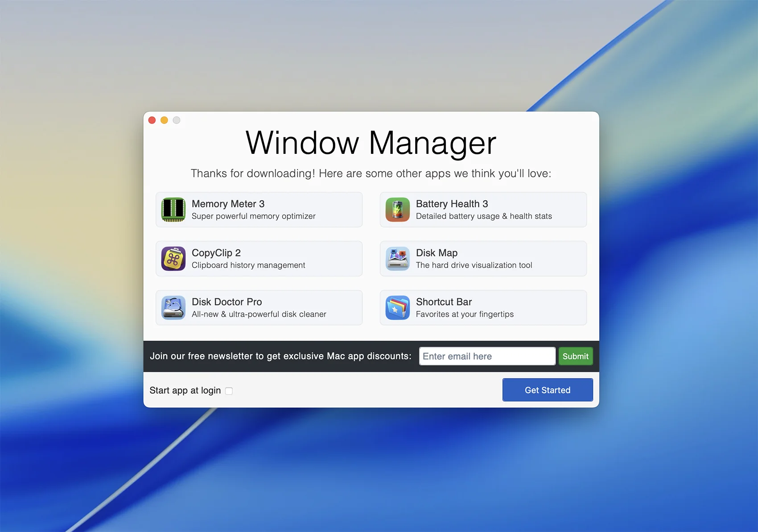The width and height of the screenshot is (758, 532).
Task: Click the Disk Map app name
Action: coord(437,253)
